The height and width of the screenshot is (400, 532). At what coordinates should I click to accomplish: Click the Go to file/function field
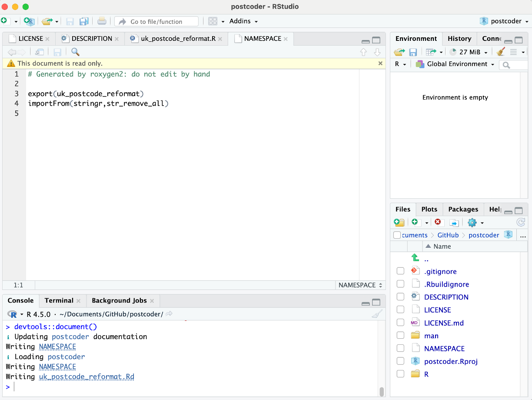156,21
